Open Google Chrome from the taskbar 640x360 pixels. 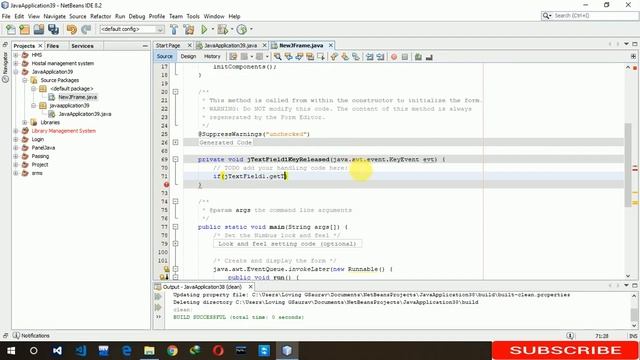click(172, 351)
